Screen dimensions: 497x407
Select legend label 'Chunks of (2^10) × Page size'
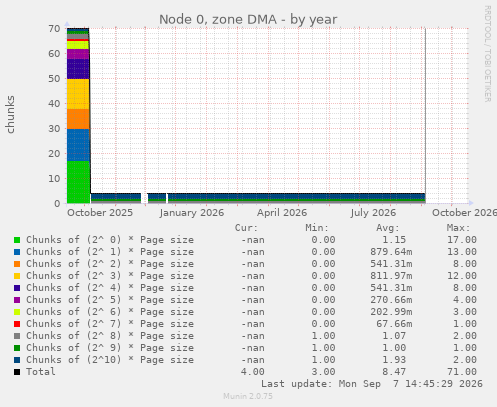coord(110,360)
